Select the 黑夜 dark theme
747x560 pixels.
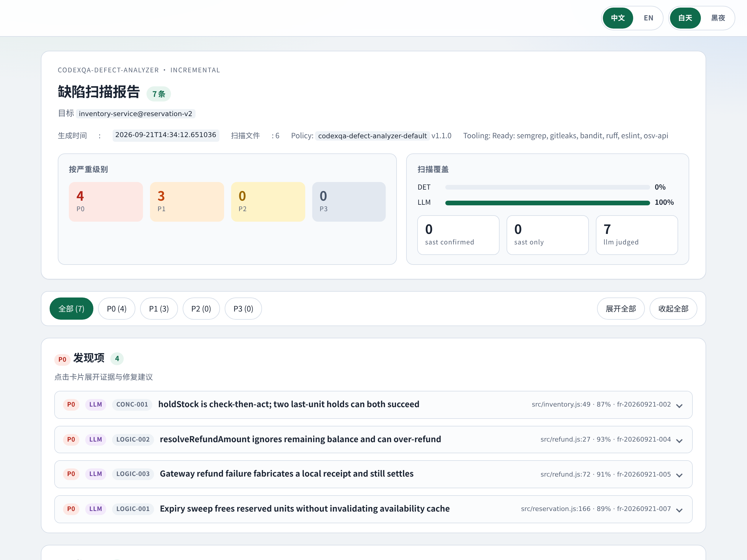[718, 18]
